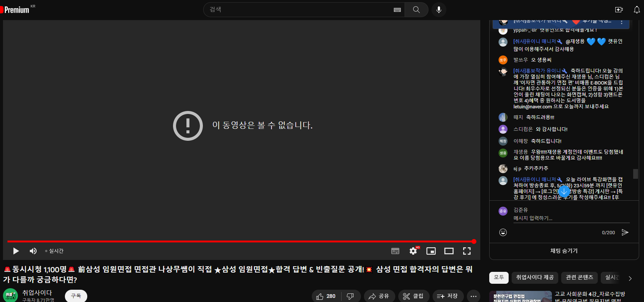Click the 저장 save button
The height and width of the screenshot is (302, 644).
click(448, 296)
